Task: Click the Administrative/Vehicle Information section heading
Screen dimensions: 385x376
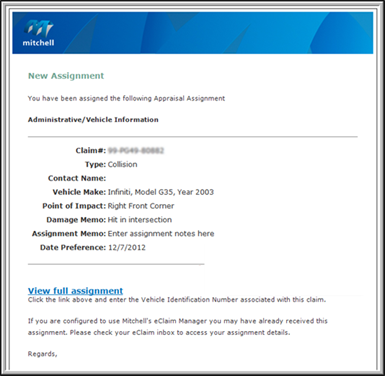Action: tap(93, 120)
